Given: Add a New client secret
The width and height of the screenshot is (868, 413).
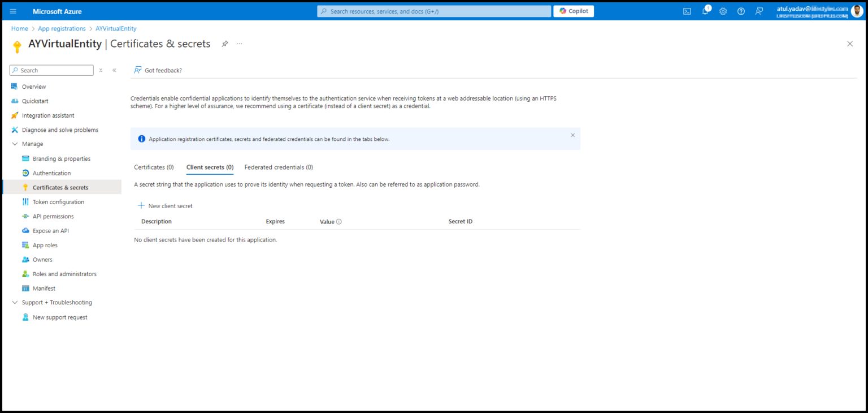Looking at the screenshot, I should (x=165, y=205).
